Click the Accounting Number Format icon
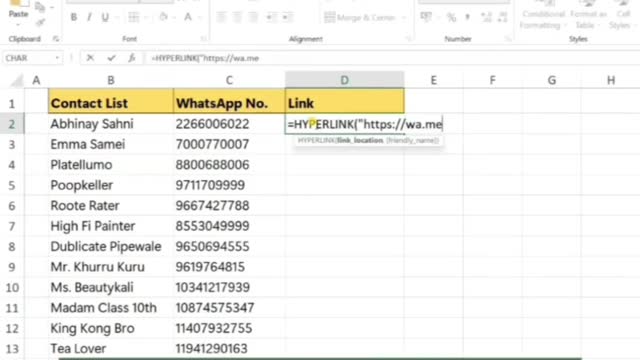640x360 pixels. tap(426, 17)
